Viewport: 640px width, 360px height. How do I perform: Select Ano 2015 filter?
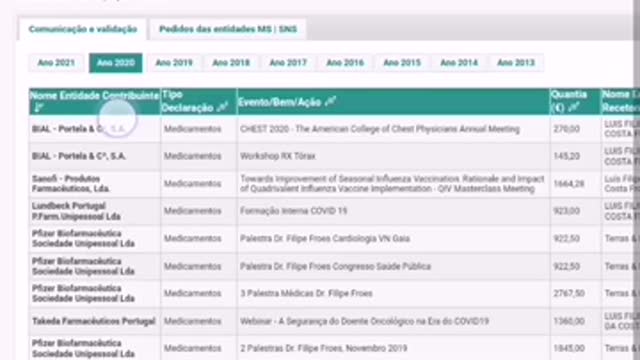point(402,63)
